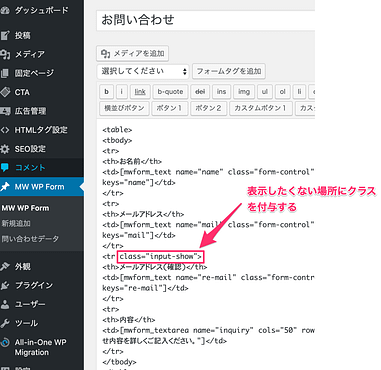The height and width of the screenshot is (370, 381).
Task: Click the フォームタグを追加 button
Action: point(229,71)
